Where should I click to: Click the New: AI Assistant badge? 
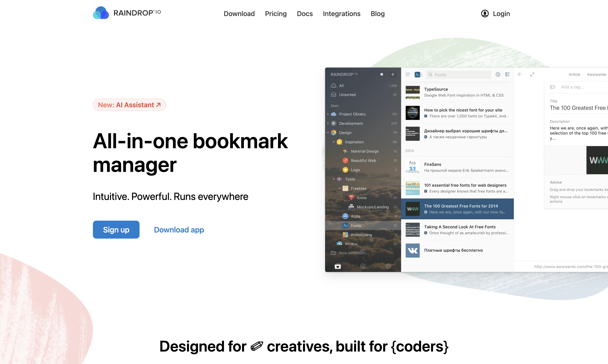point(129,105)
